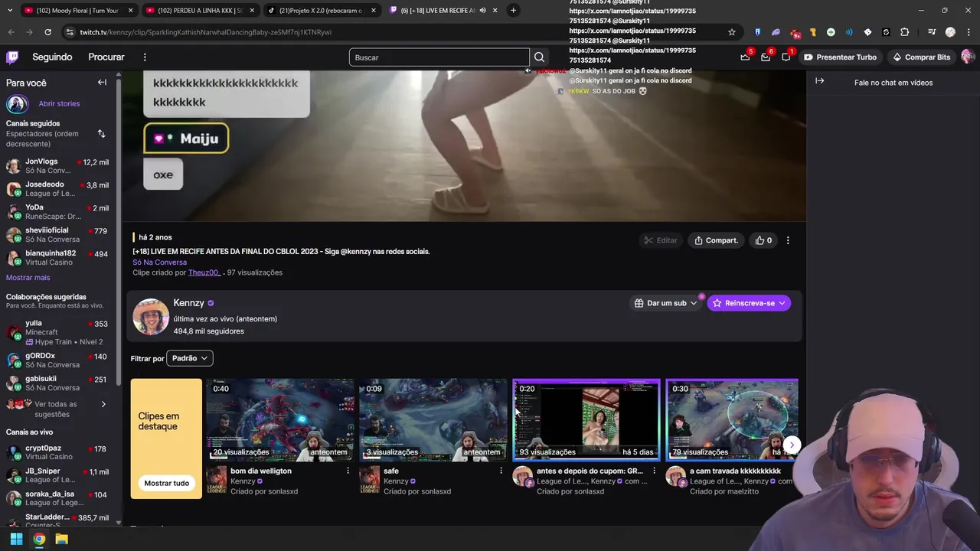Viewport: 980px width, 551px height.
Task: Click the Compart. share button
Action: [716, 240]
